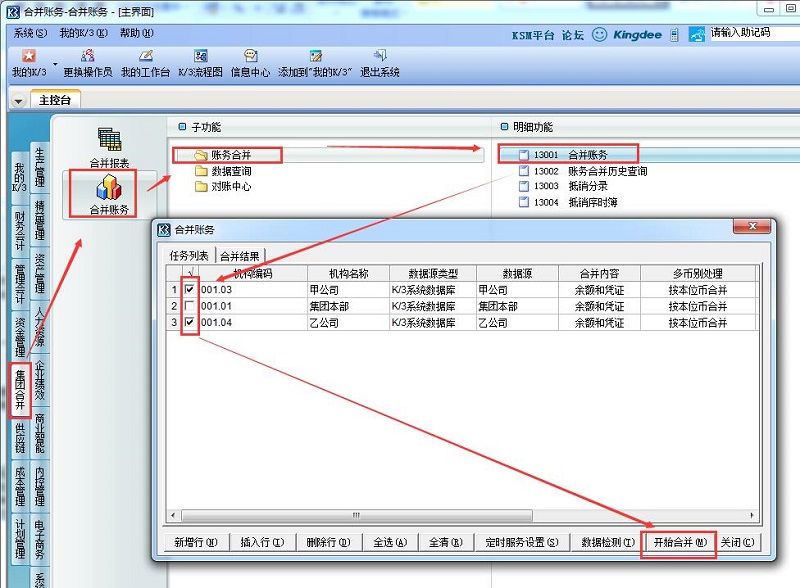Click the 数据检测 button
Viewport: 800px width, 588px height.
607,542
